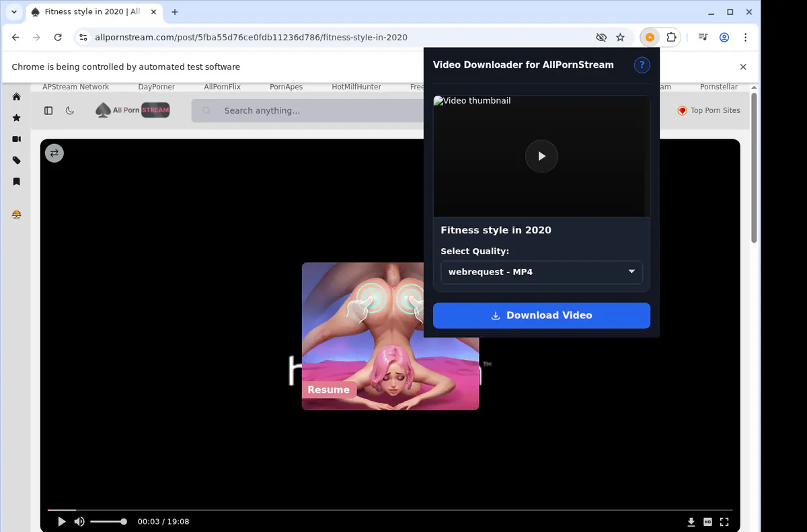Expand the 'webrequest - MP4' quality dropdown
Screen dimensions: 807x532
pos(541,272)
